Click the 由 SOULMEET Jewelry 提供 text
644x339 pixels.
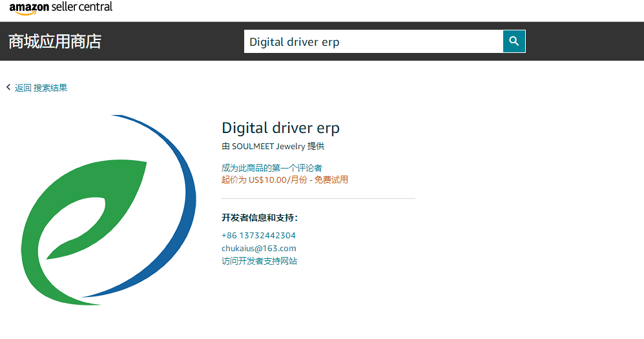pos(273,146)
